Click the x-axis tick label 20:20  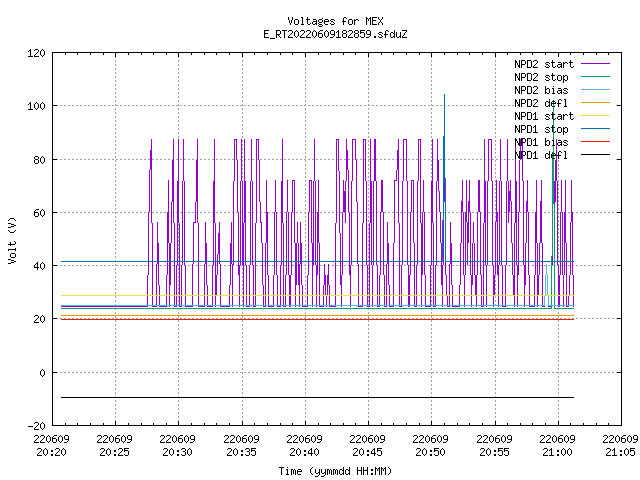[x=51, y=452]
